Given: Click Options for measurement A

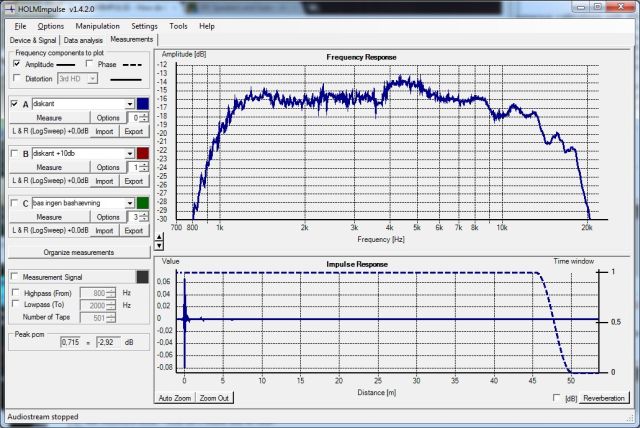Looking at the screenshot, I should click(x=108, y=118).
